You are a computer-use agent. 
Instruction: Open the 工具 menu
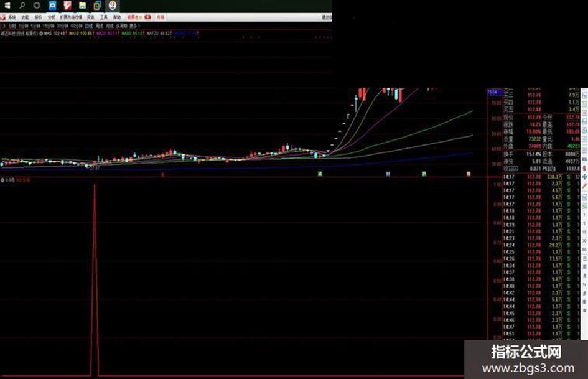tap(104, 17)
